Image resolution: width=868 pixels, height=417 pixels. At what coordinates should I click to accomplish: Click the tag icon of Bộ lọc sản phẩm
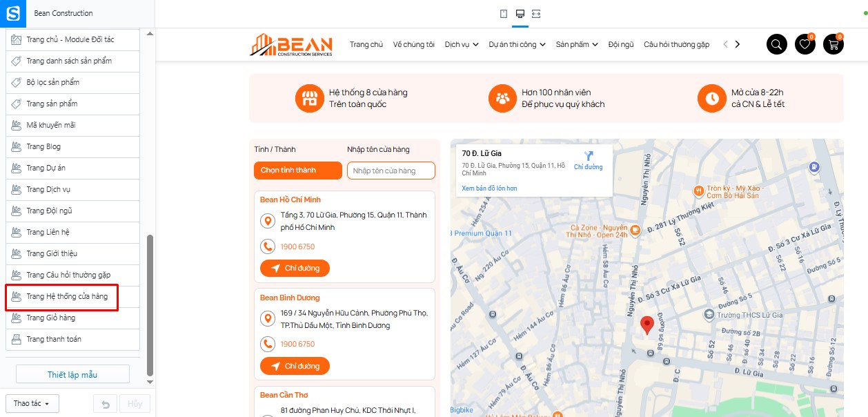point(17,82)
